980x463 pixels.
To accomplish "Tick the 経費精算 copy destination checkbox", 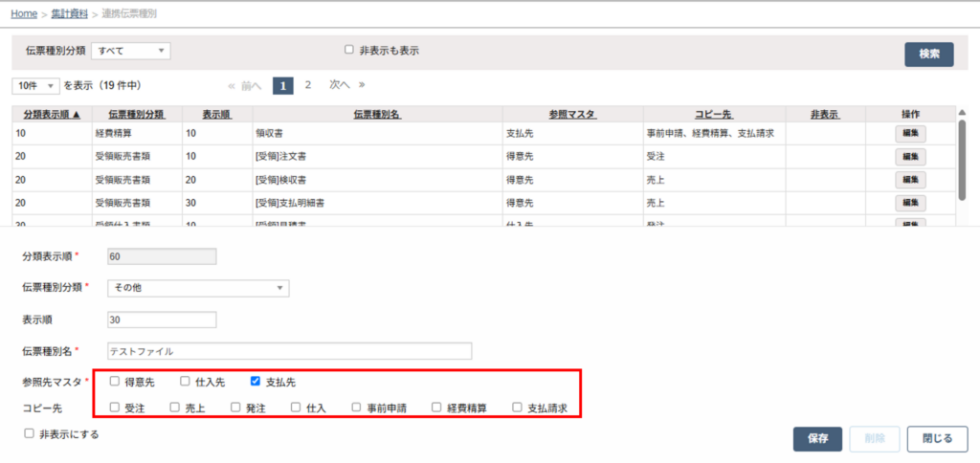I will coord(436,407).
